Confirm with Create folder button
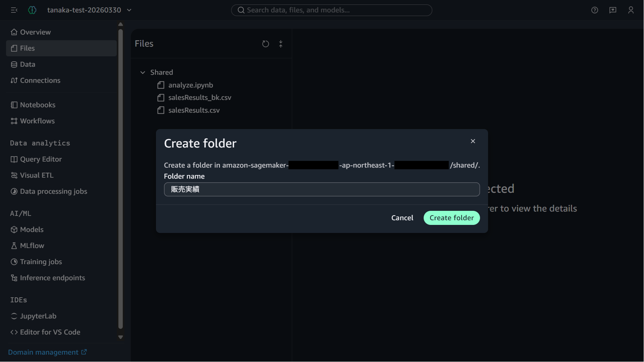 [451, 218]
